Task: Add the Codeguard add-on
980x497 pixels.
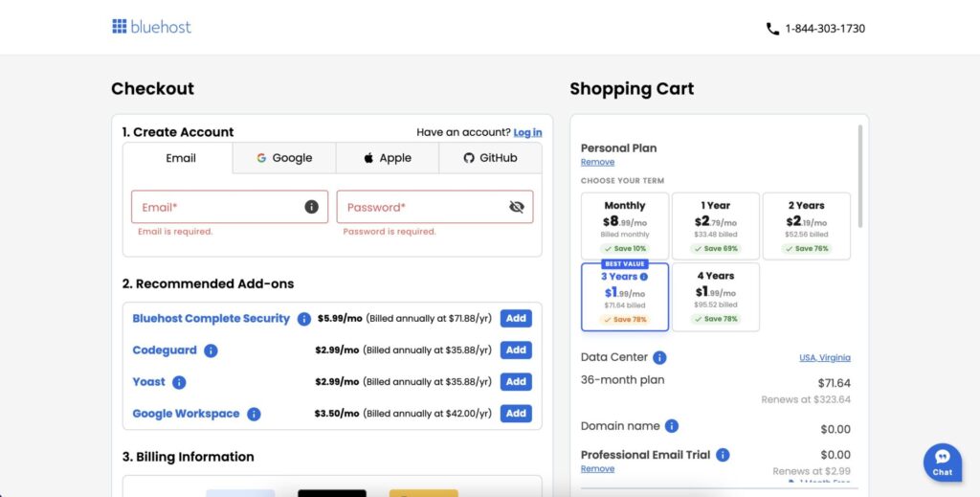Action: [516, 350]
